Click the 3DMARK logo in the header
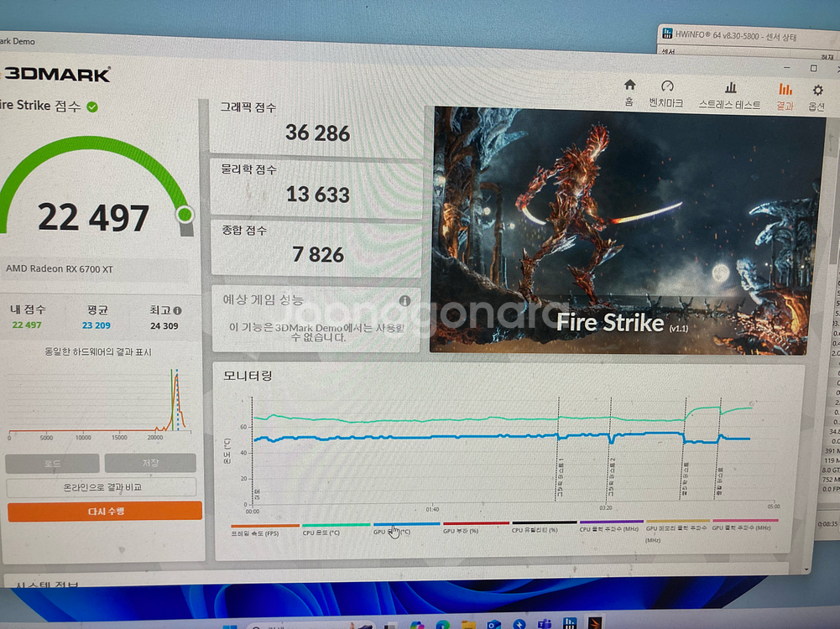 [56, 74]
